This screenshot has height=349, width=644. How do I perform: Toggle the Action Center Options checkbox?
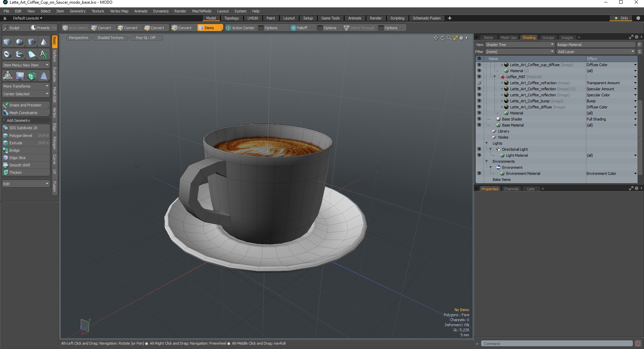click(261, 28)
